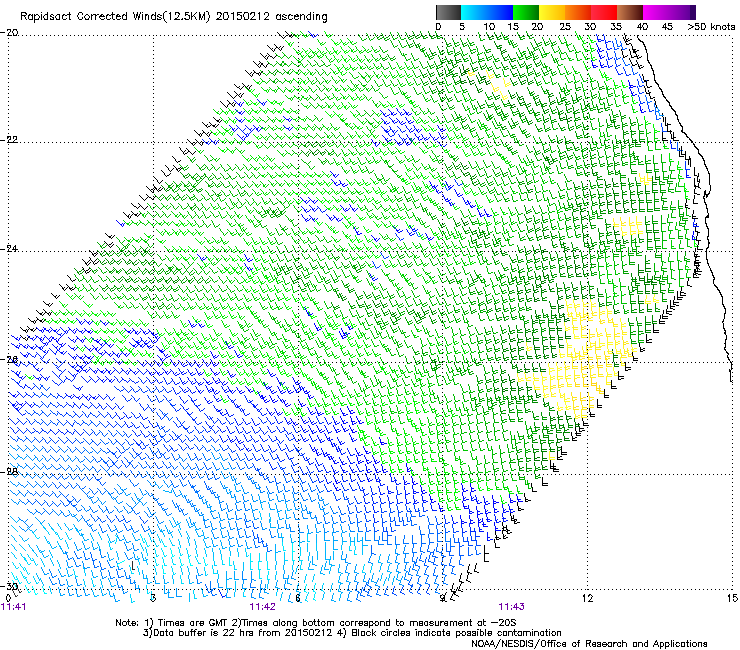Click the legend tick label '25'
This screenshot has width=740, height=650.
click(x=564, y=27)
